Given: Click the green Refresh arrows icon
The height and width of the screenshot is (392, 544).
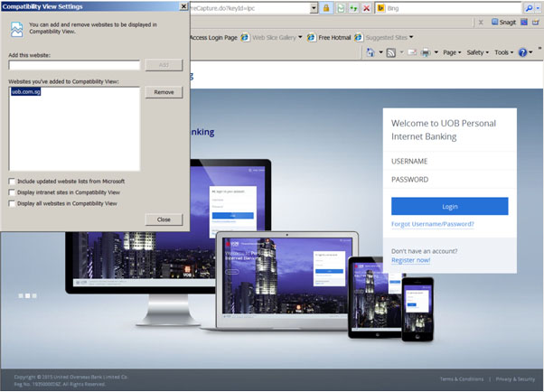Looking at the screenshot, I should coord(353,8).
